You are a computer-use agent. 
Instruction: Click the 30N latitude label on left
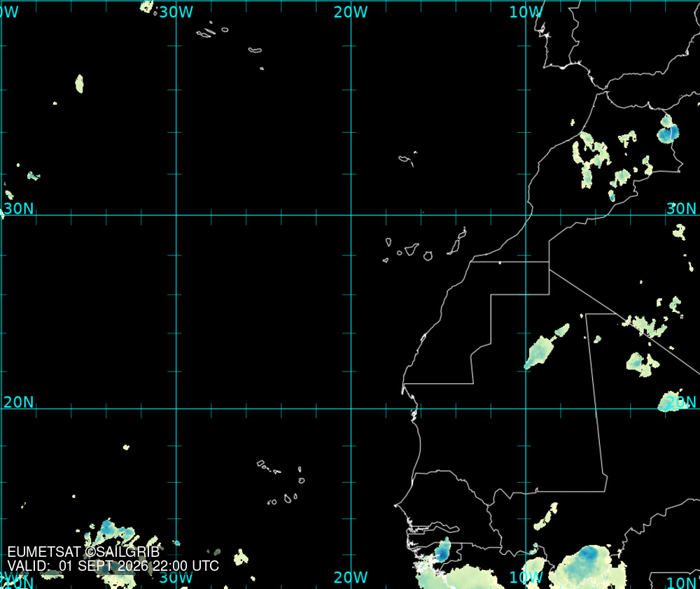click(x=19, y=208)
